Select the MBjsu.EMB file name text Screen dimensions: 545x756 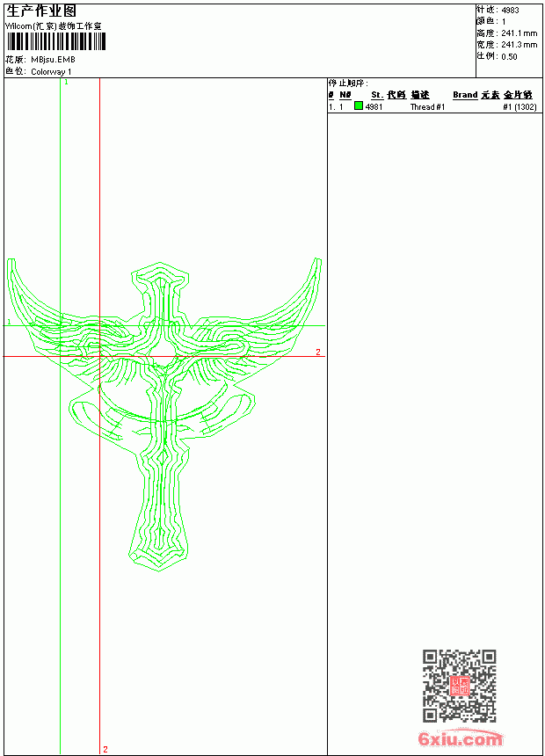point(53,60)
